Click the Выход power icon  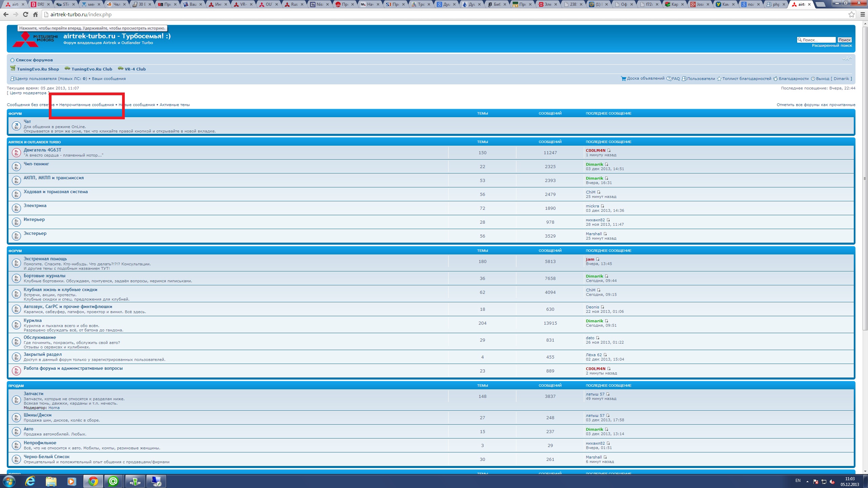pyautogui.click(x=813, y=79)
